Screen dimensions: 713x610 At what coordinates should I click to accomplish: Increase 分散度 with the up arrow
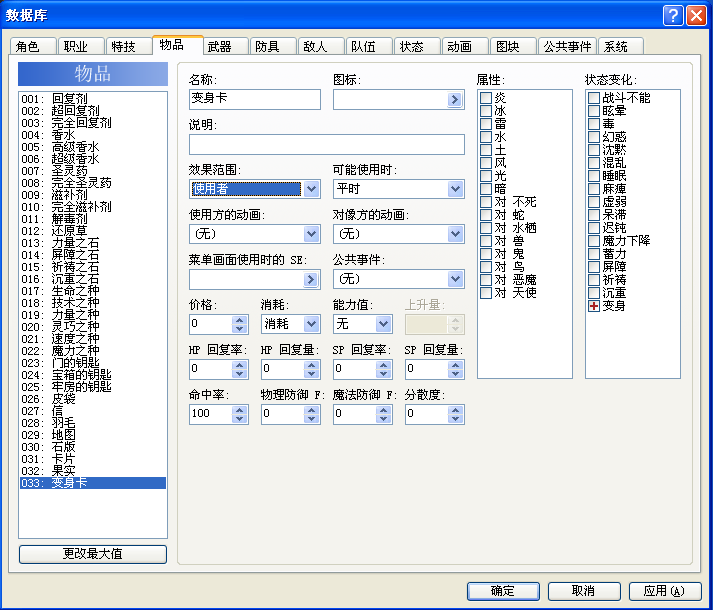pos(455,410)
